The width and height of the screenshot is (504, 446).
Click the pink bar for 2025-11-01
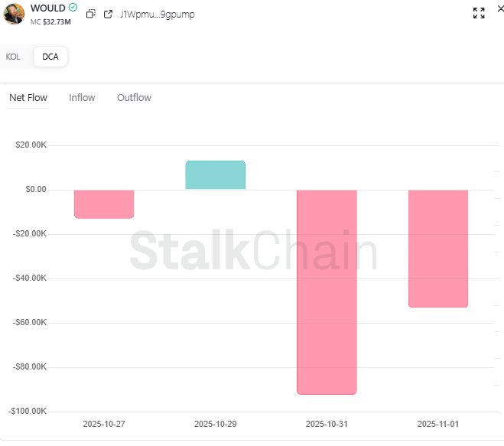[438, 248]
